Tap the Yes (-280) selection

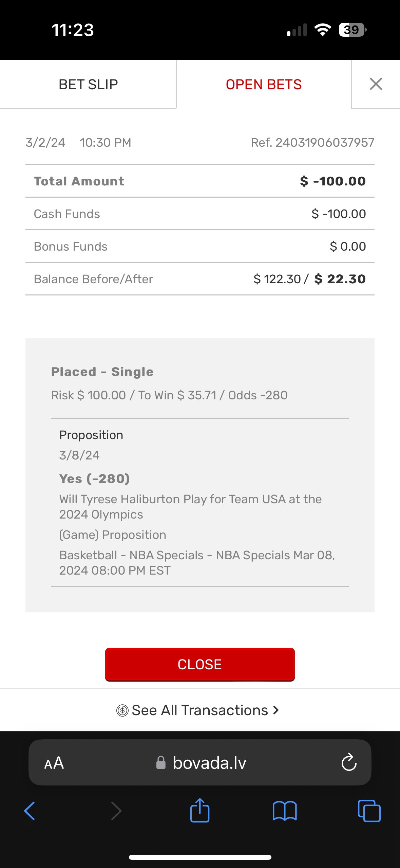[95, 479]
